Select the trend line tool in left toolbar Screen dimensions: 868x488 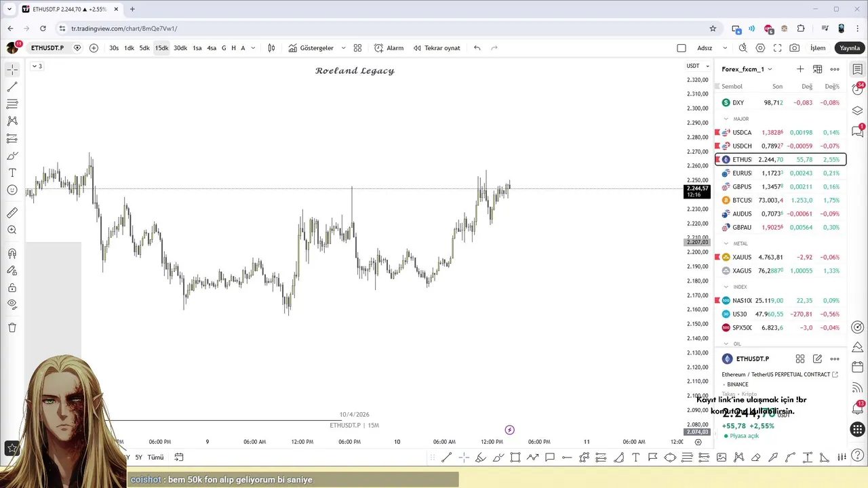tap(12, 87)
